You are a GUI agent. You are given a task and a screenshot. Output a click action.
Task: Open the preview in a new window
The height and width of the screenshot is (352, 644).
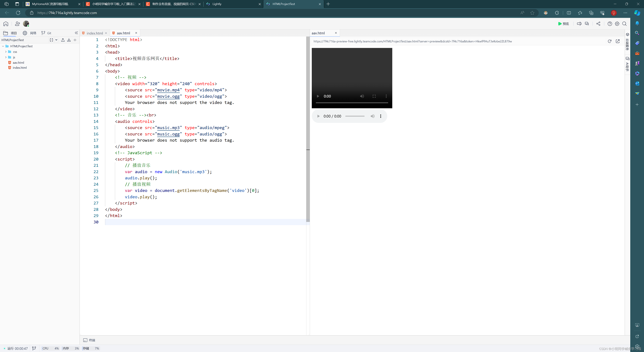(618, 41)
